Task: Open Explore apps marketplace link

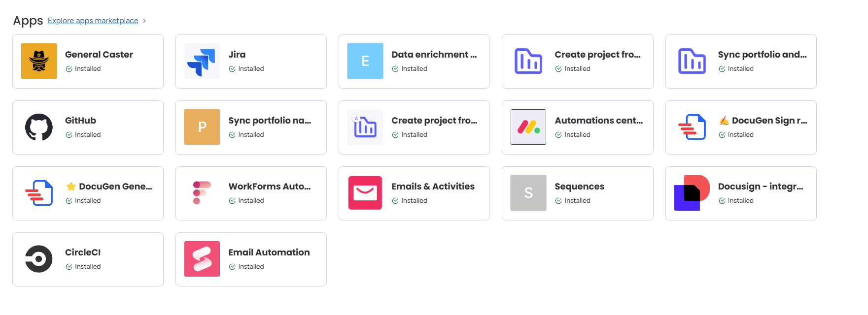Action: coord(93,21)
